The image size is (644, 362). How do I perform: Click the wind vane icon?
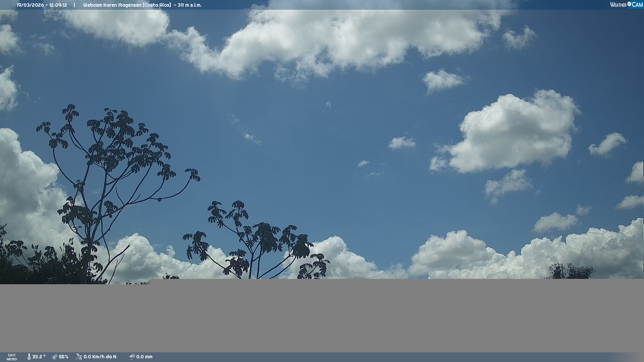pyautogui.click(x=79, y=357)
